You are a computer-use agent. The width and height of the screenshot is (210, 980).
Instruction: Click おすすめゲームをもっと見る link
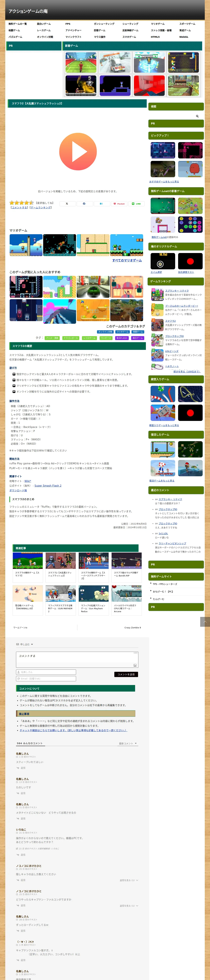[164, 182]
